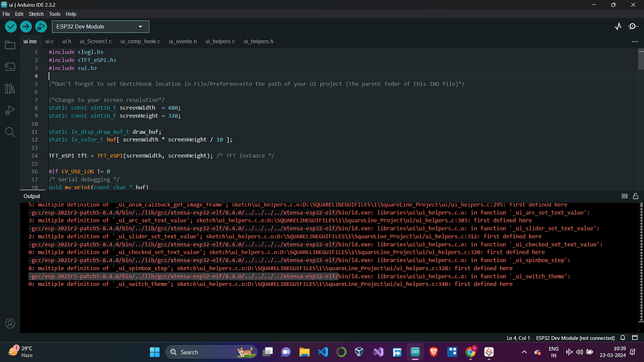
Task: Open the Sketch menu
Action: tap(36, 14)
